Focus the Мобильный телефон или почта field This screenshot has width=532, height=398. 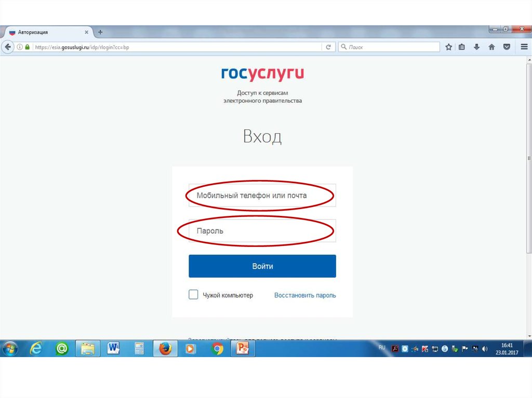262,195
